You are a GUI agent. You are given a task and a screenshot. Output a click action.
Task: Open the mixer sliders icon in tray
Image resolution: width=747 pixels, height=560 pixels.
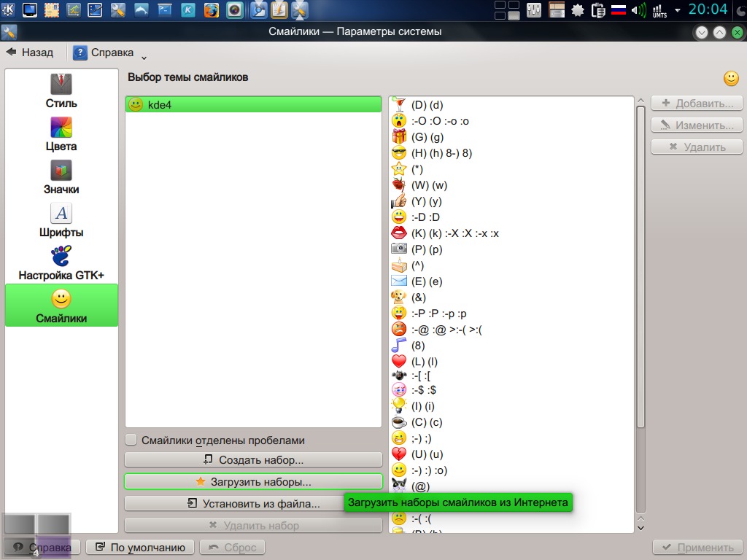[533, 10]
